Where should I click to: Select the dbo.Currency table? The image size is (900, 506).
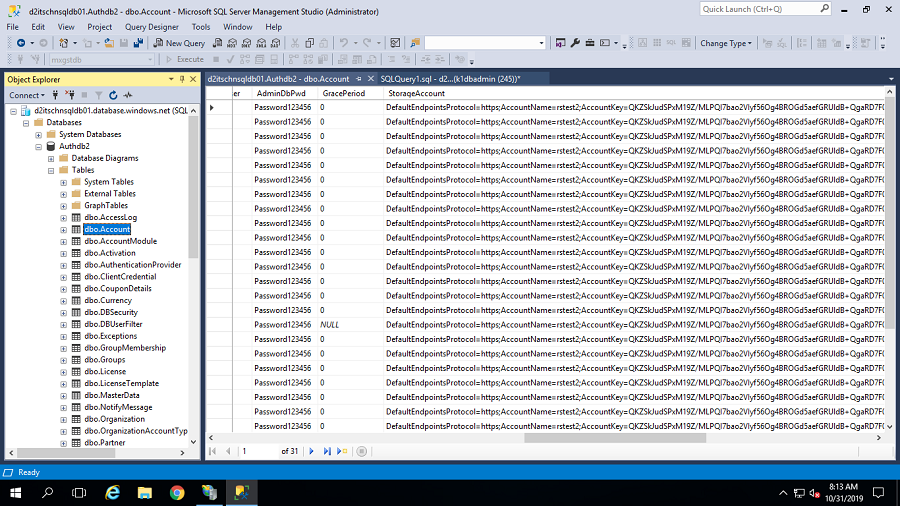tap(108, 300)
